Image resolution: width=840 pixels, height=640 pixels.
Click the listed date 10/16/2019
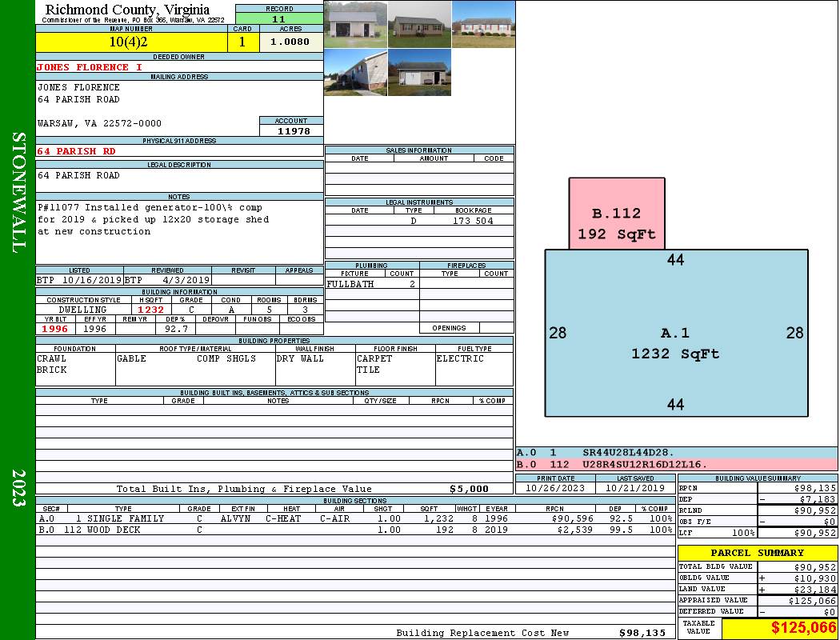pos(92,280)
